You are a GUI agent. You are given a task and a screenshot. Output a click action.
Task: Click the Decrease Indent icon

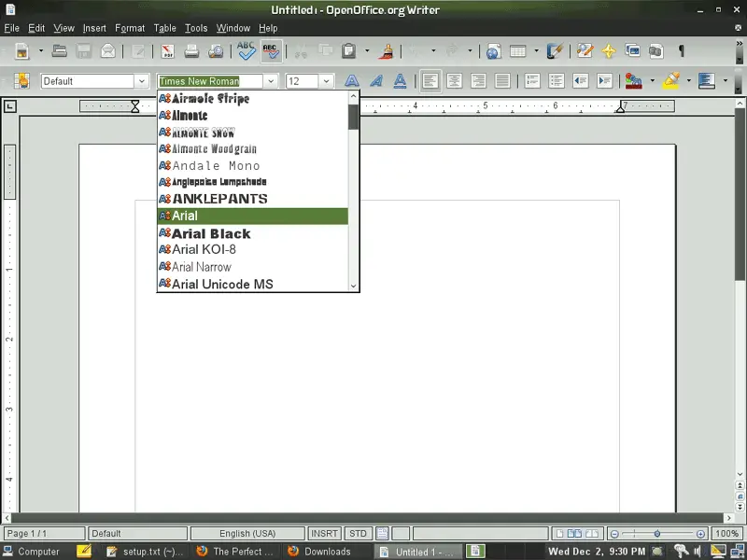580,81
